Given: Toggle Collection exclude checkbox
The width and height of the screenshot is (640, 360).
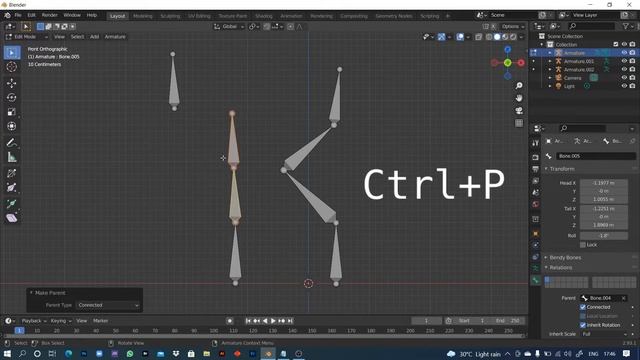Looking at the screenshot, I should point(616,44).
